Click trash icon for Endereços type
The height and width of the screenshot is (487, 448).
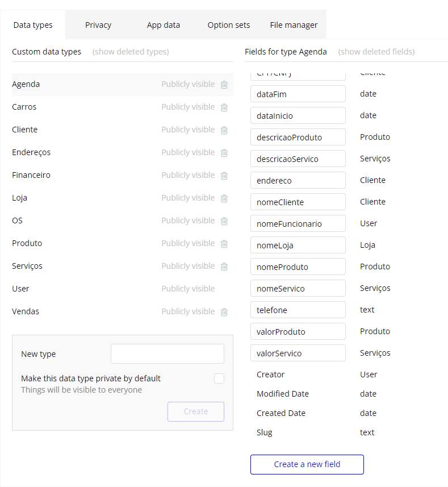[224, 153]
